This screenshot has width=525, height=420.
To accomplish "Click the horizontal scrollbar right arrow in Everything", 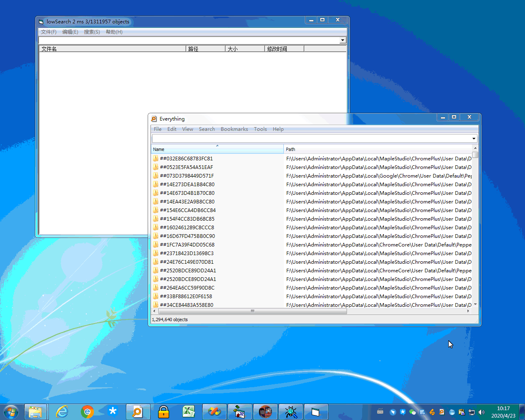I will (468, 311).
